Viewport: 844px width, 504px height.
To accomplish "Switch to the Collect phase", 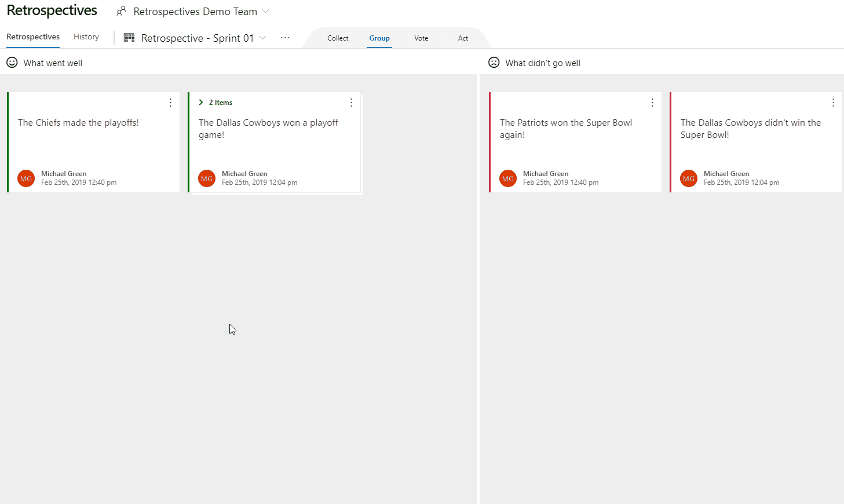I will [338, 38].
